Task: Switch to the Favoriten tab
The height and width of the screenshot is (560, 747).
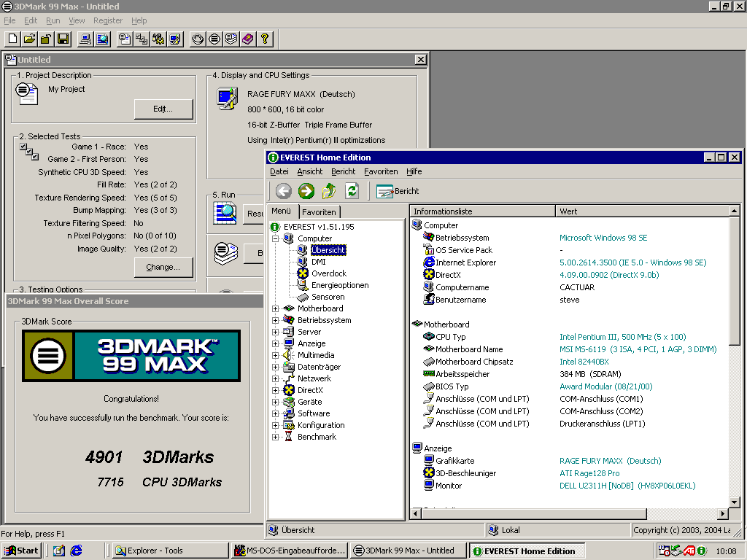Action: (x=320, y=212)
